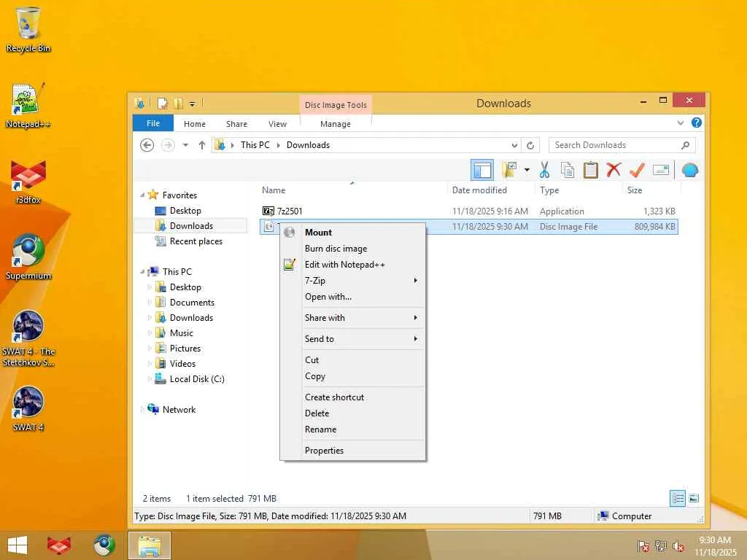Click the folder options toolbar icon
The image size is (747, 560).
509,170
